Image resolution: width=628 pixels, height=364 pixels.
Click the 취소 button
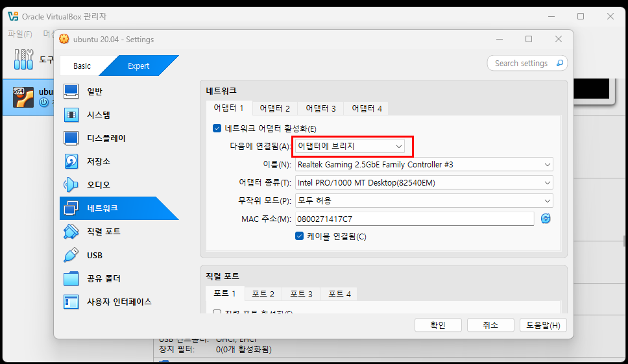tap(490, 325)
